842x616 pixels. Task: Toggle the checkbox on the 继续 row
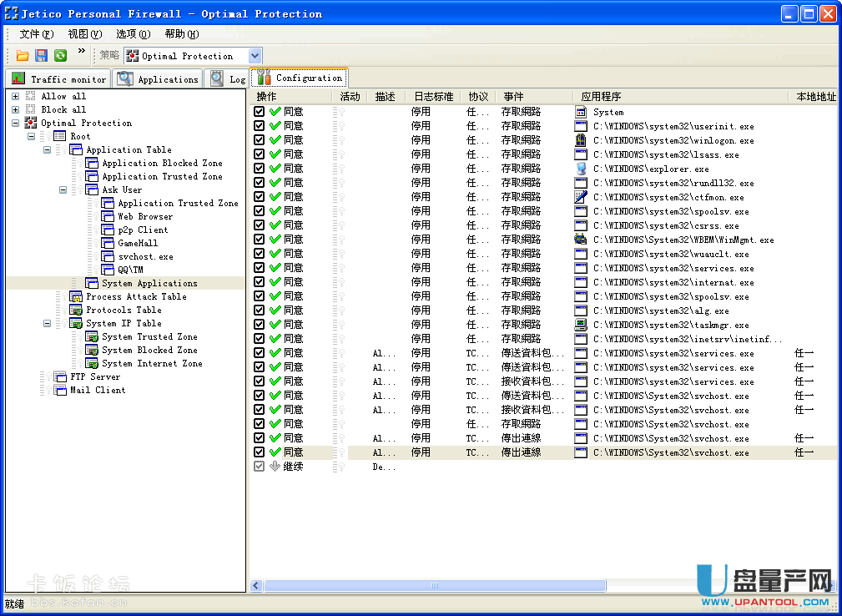tap(260, 466)
